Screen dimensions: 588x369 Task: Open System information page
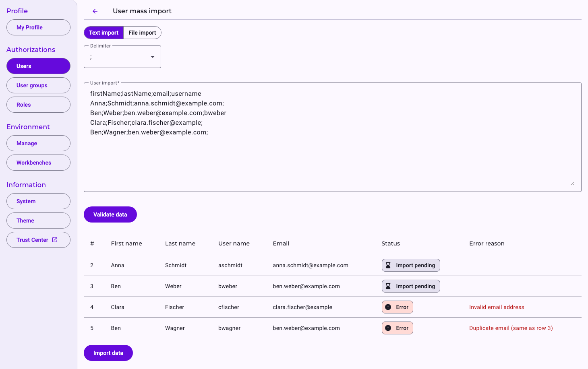pos(38,201)
